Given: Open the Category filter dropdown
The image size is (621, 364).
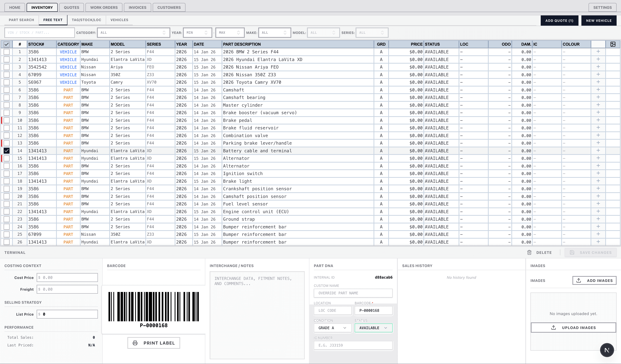Looking at the screenshot, I should point(133,32).
